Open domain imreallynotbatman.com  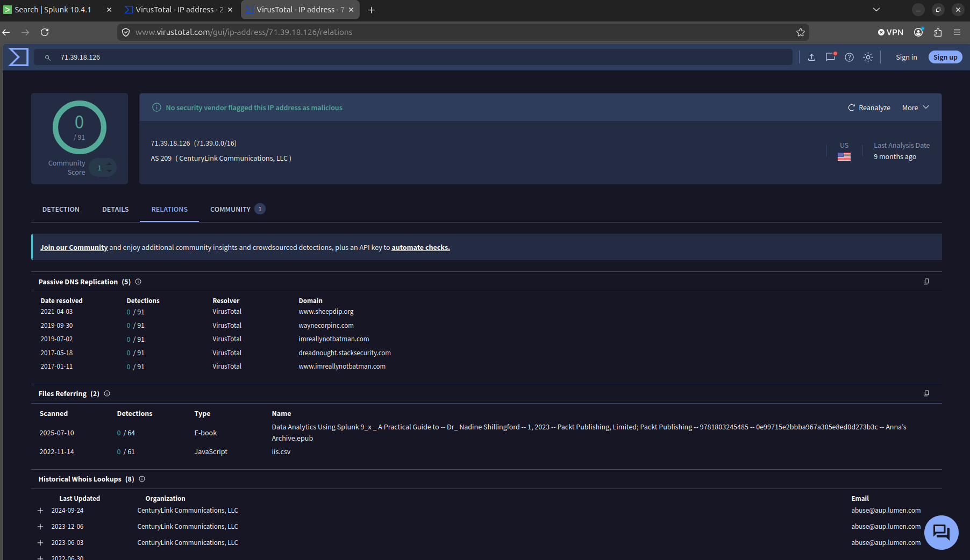[x=333, y=339]
